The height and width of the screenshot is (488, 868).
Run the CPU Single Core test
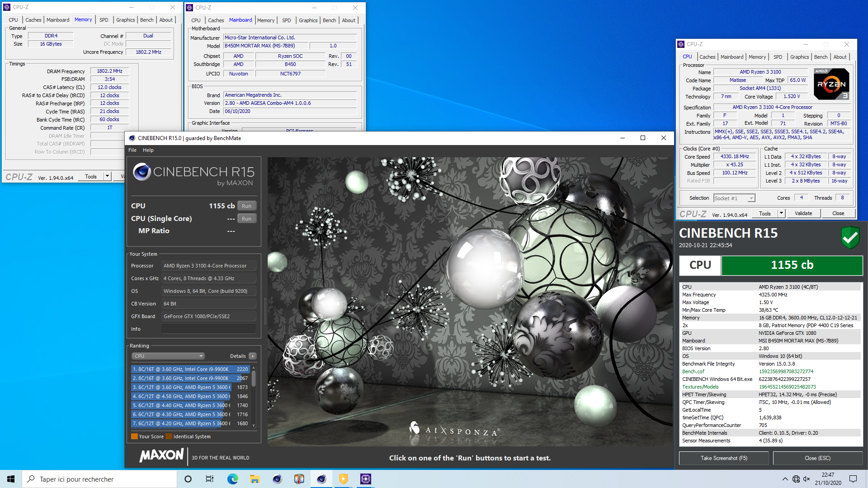pyautogui.click(x=246, y=219)
